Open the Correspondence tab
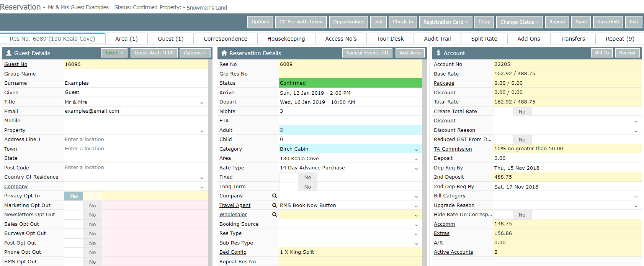The height and width of the screenshot is (266, 644). tap(226, 39)
